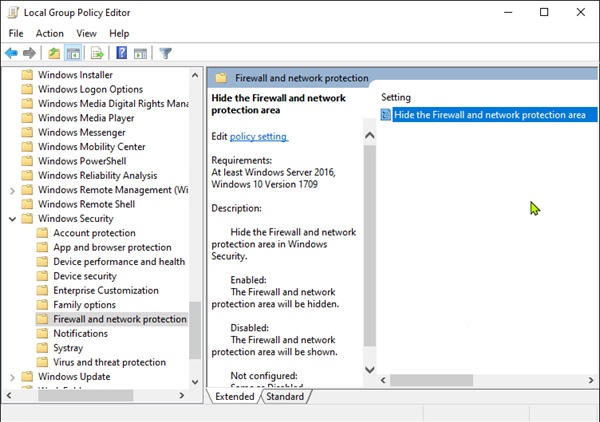Click description pane scroll down arrow
The height and width of the screenshot is (422, 600).
(x=370, y=370)
